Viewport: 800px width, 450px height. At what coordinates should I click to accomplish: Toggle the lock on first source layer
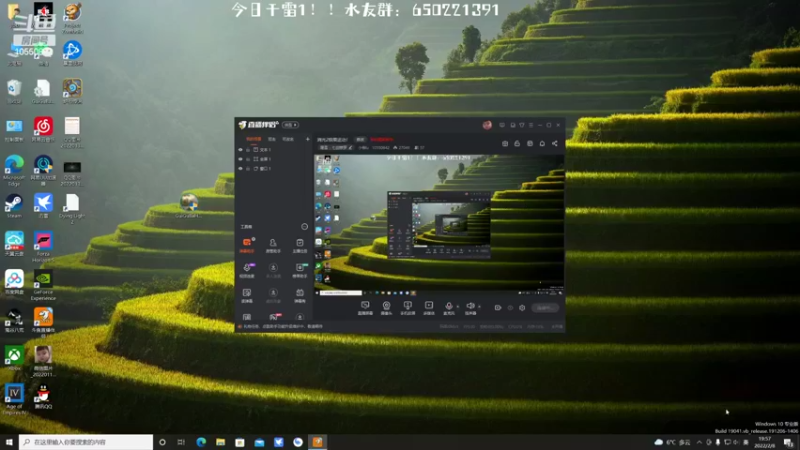[248, 149]
